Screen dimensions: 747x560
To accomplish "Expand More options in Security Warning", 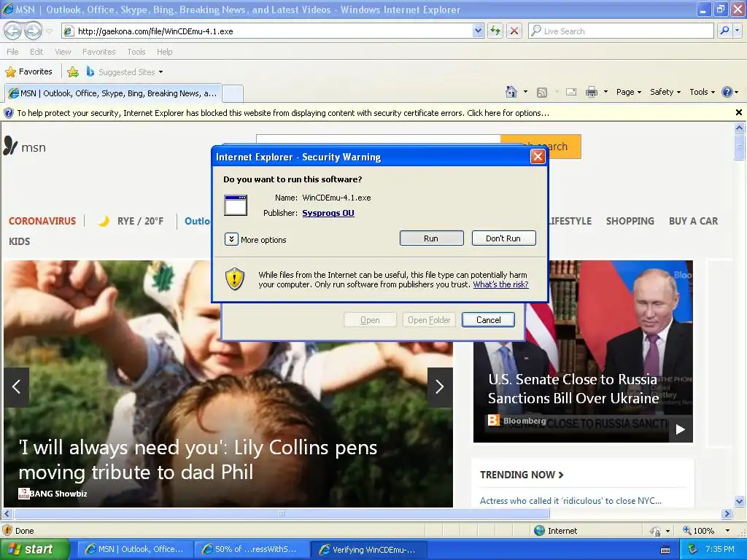I will pyautogui.click(x=231, y=239).
